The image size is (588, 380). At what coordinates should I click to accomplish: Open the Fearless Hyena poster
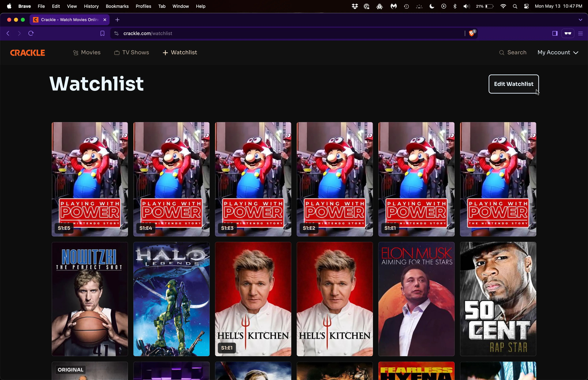416,371
